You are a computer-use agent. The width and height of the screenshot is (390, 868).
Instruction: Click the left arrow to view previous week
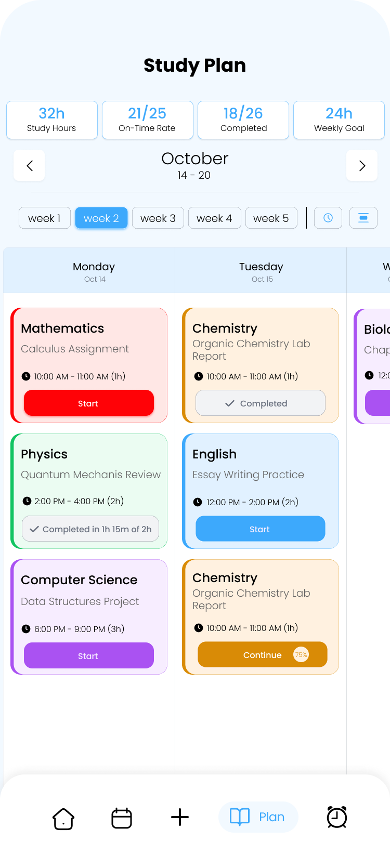click(x=29, y=165)
